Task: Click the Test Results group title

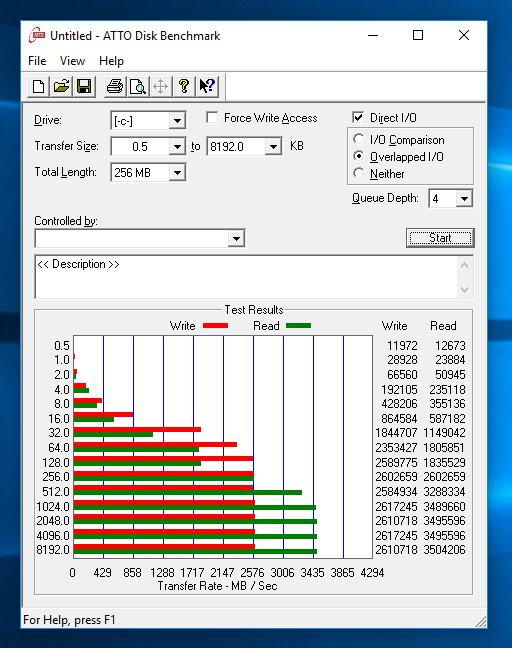Action: point(254,310)
